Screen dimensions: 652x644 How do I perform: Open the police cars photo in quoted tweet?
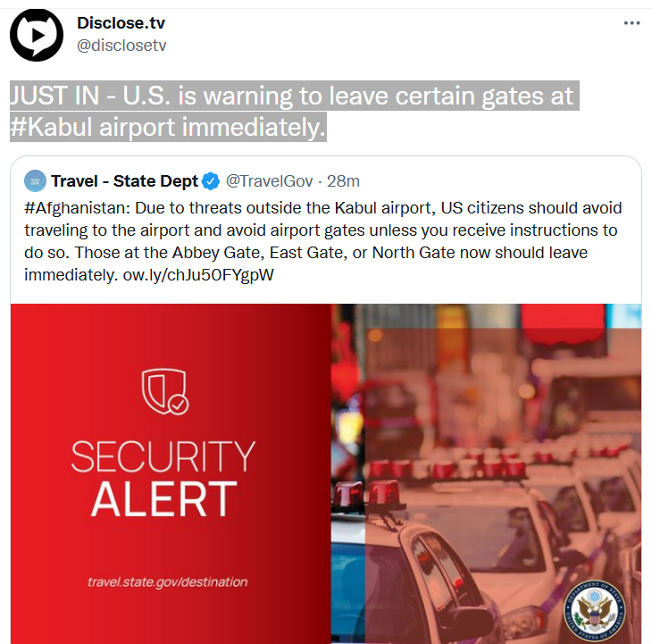pyautogui.click(x=487, y=473)
